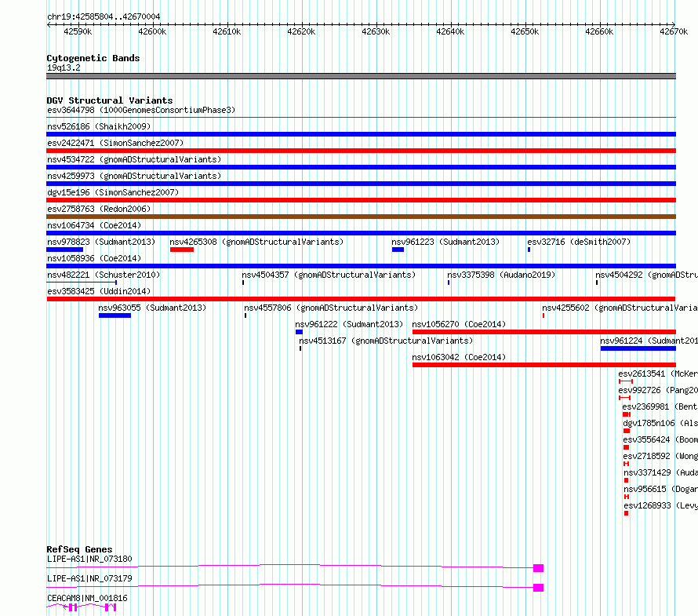Viewport: 698px width, 616px height.
Task: Select the red nsv1063042 variant bar
Action: point(544,365)
